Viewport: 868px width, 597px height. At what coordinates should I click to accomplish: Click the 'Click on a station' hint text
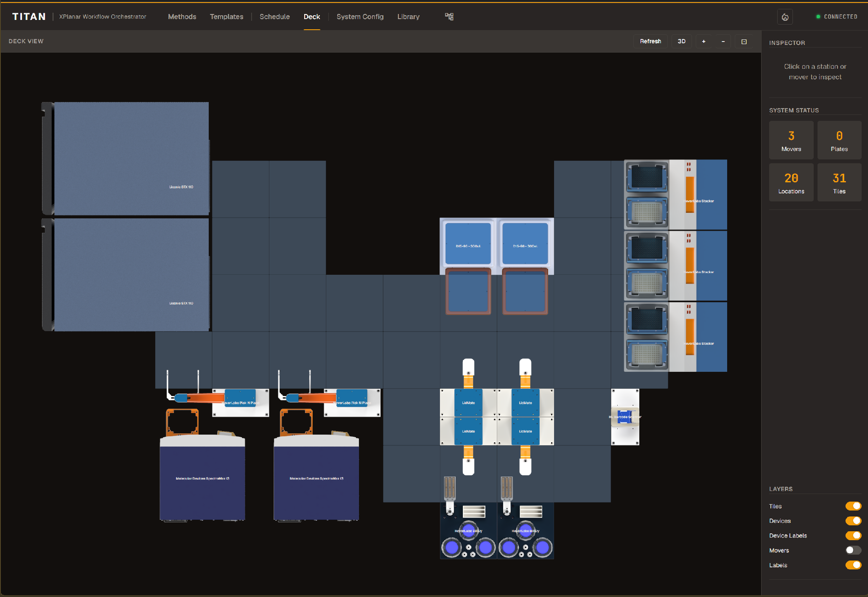click(815, 72)
